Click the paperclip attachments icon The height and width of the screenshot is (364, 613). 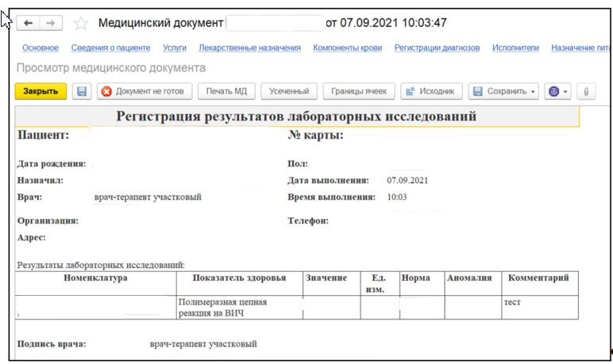pos(585,91)
